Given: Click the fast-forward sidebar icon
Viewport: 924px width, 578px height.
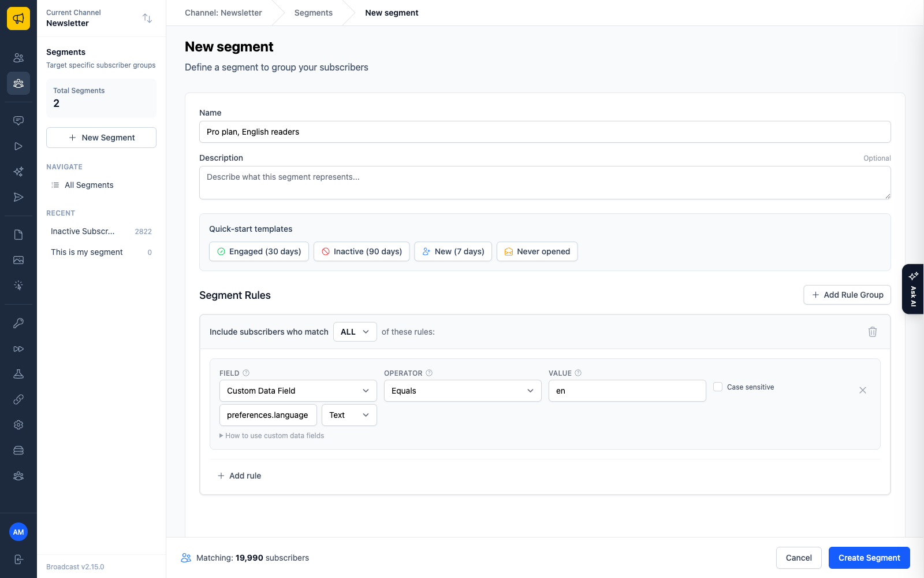Looking at the screenshot, I should 18,349.
